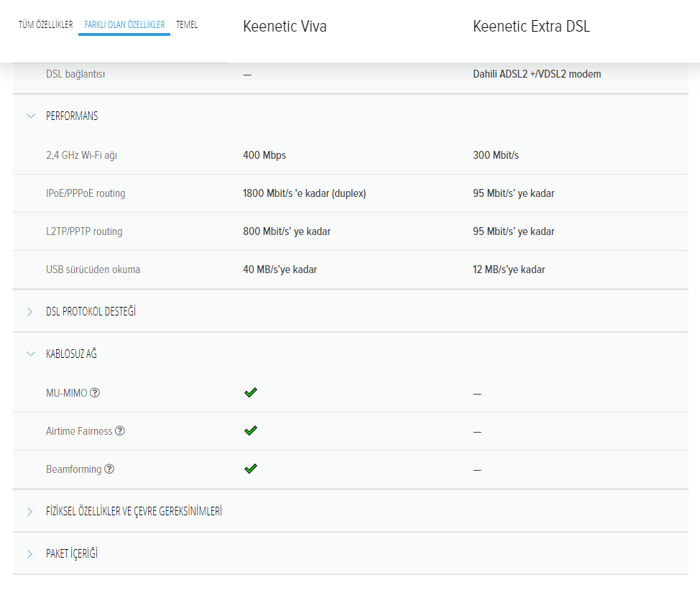This screenshot has width=700, height=590.
Task: Select the MU-MIMO row label
Action: (67, 393)
